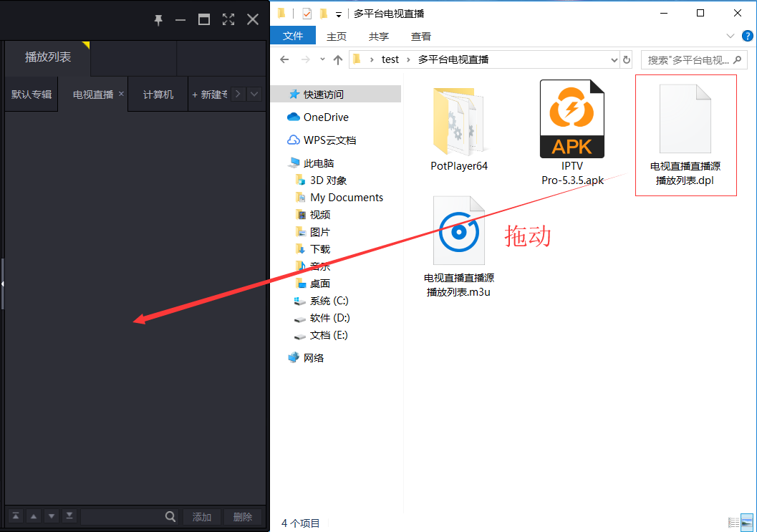
Task: Select the m3u playlist file thumbnail
Action: click(x=459, y=230)
